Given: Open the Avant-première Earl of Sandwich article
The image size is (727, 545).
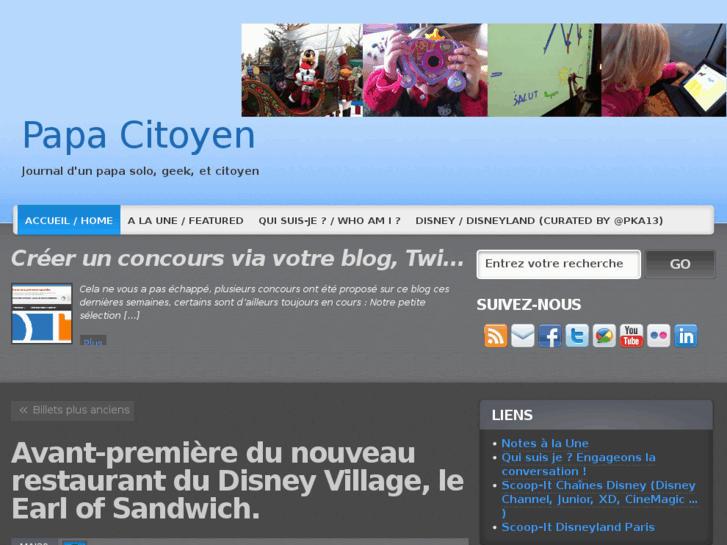Looking at the screenshot, I should [x=237, y=481].
